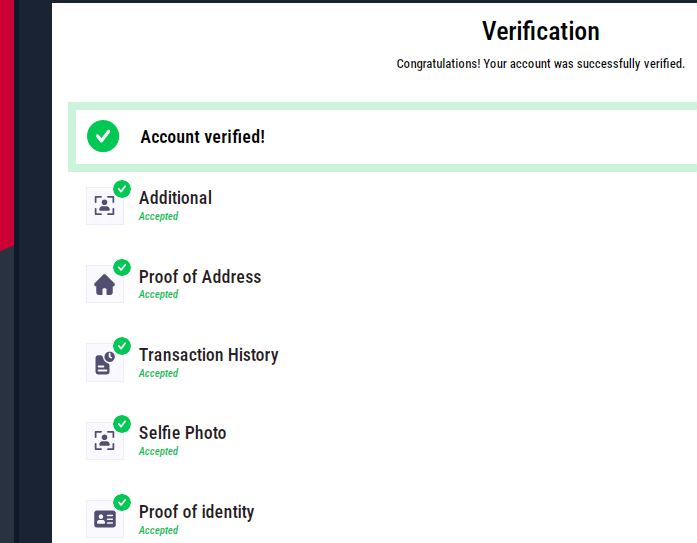Open the Proof of Address item
The width and height of the screenshot is (697, 543).
click(200, 277)
